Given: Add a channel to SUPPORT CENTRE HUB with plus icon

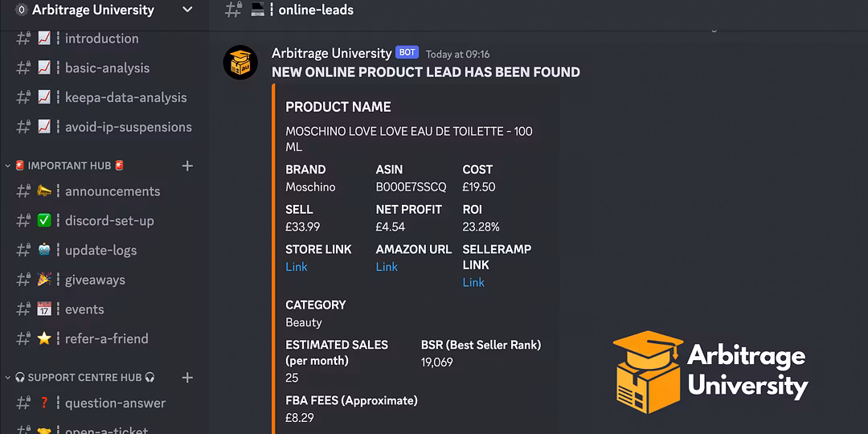Looking at the screenshot, I should click(187, 377).
